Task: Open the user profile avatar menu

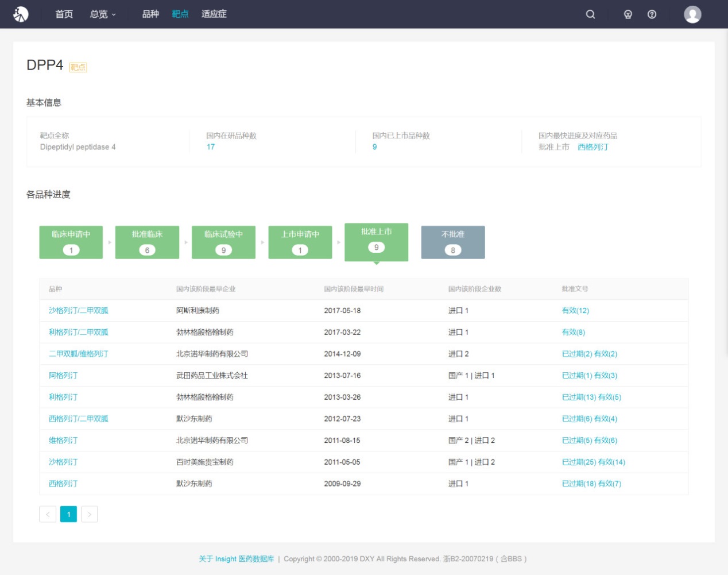Action: [692, 14]
